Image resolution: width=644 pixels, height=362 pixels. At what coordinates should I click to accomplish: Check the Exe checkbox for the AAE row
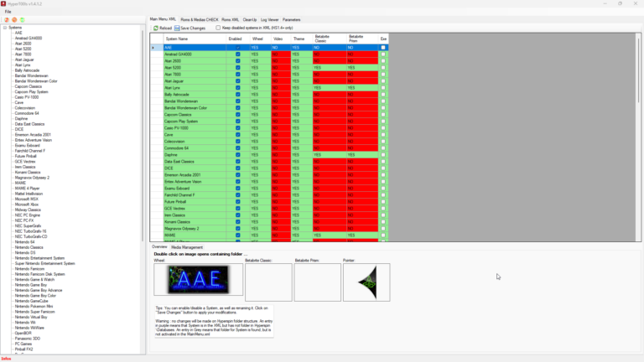coord(383,48)
